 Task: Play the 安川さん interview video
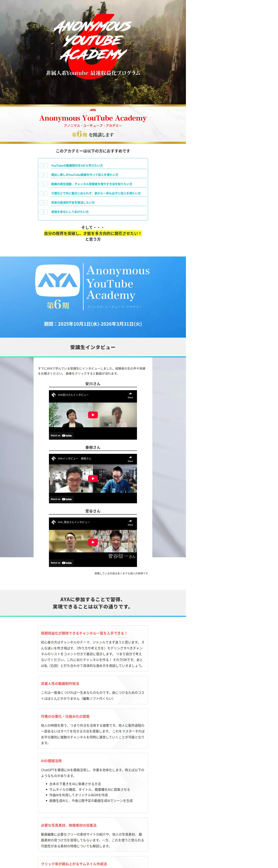click(93, 415)
